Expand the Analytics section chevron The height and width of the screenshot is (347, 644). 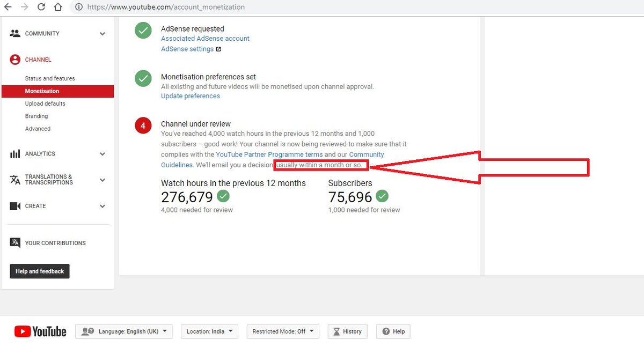103,154
